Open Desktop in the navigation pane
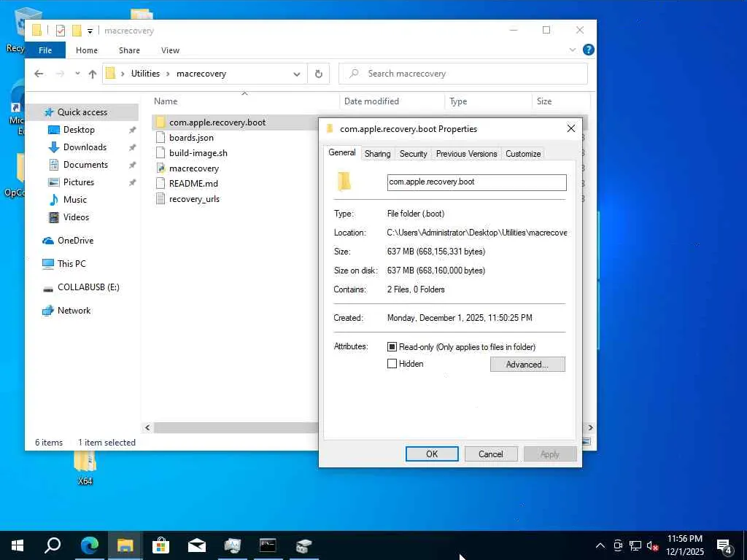Viewport: 747px width, 560px height. point(79,130)
